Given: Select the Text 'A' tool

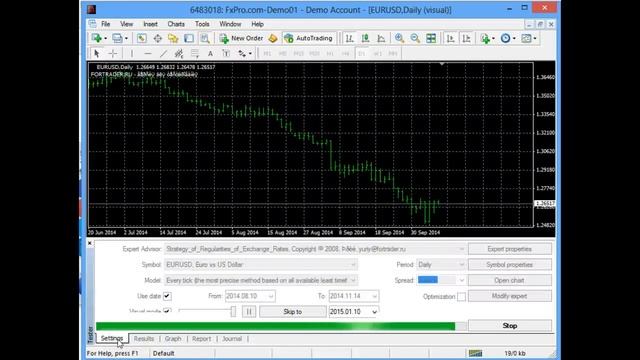Looking at the screenshot, I should (210, 53).
